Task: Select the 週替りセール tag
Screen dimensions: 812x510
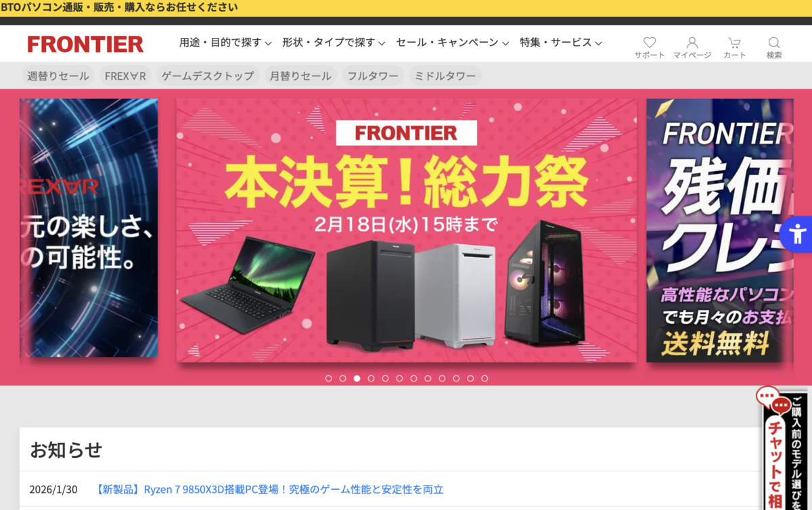Action: click(58, 76)
